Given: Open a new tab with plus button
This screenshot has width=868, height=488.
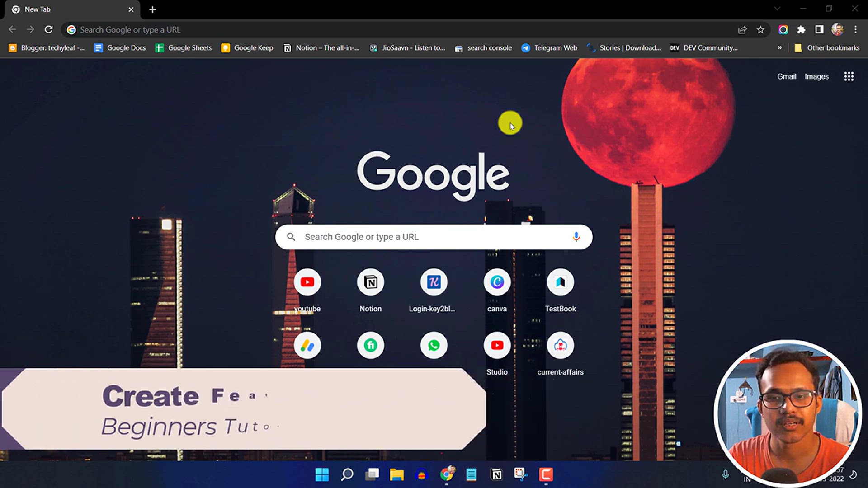Looking at the screenshot, I should pos(152,9).
